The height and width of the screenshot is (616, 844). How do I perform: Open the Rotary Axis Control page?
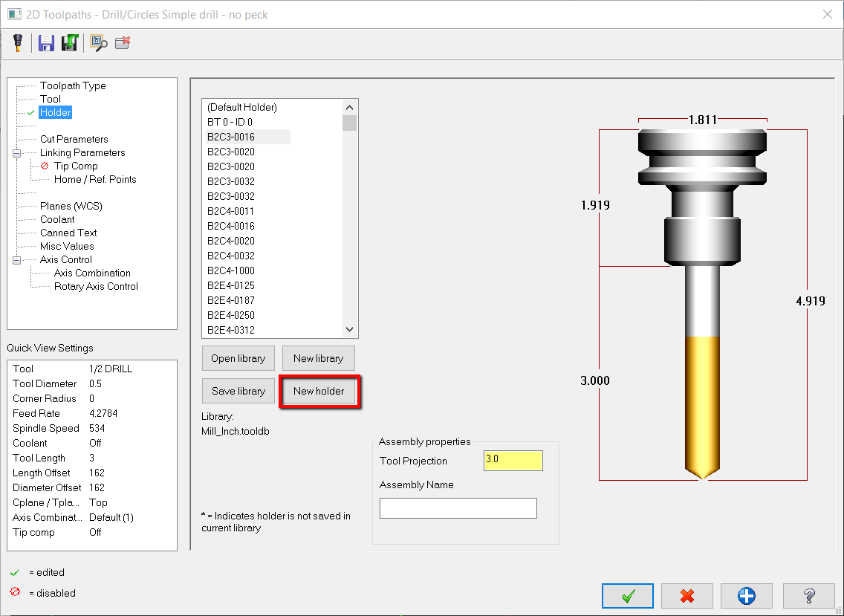click(96, 287)
